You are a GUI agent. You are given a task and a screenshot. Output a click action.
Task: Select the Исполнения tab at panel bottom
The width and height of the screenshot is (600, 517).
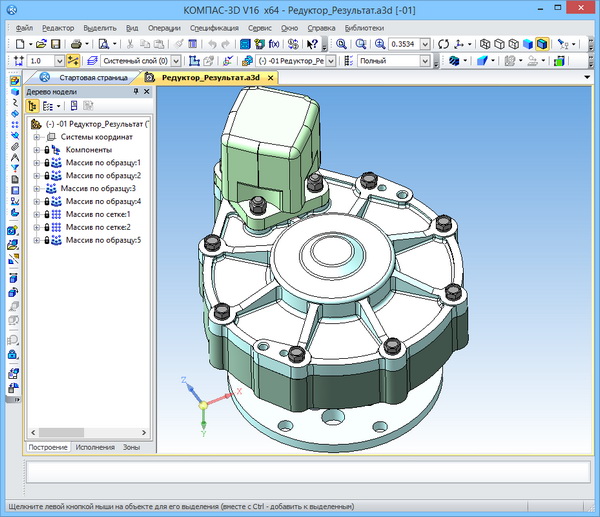click(95, 447)
